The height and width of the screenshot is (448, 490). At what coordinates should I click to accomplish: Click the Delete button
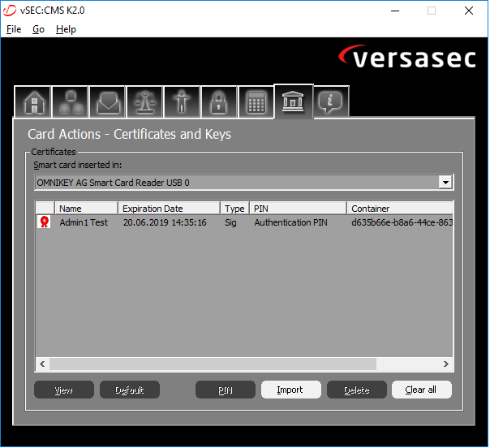pos(357,390)
